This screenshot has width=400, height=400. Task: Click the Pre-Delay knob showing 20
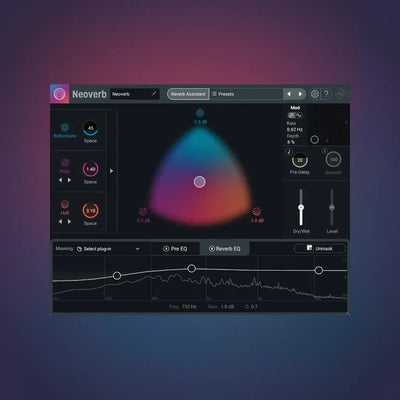coord(300,160)
